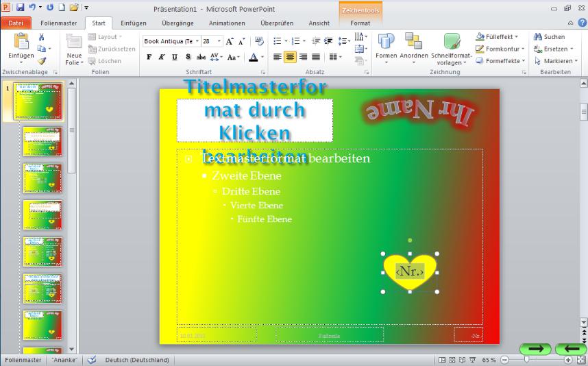Screen dimensions: 588x366
Task: Click the green right arrow button
Action: point(536,349)
